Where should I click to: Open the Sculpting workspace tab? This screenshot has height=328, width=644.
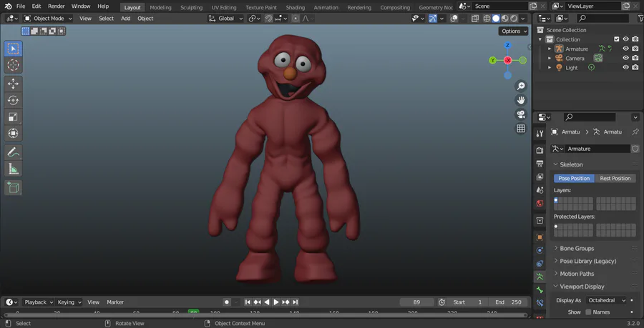pos(191,7)
